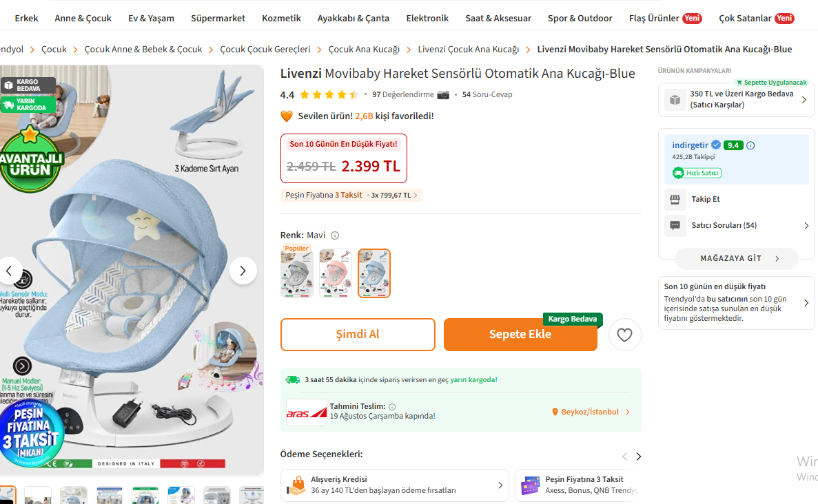The width and height of the screenshot is (818, 504).
Task: Buy now with Şimdi Al button
Action: [x=358, y=335]
